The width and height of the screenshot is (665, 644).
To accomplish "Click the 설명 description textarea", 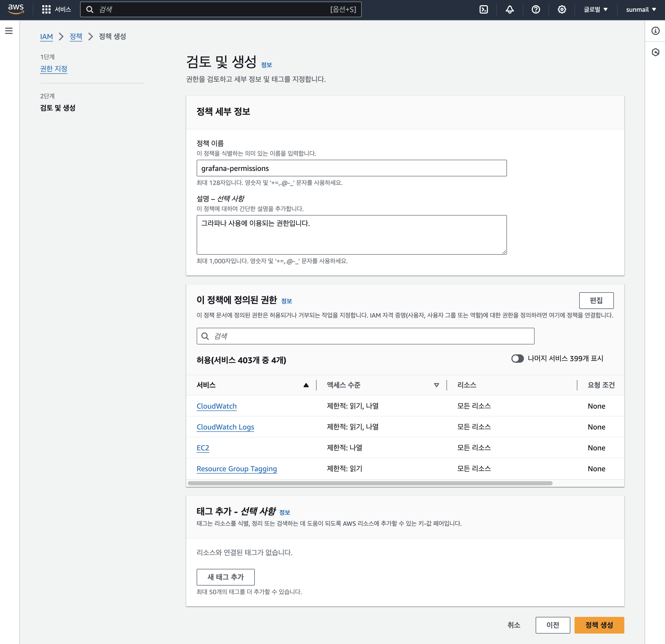I will click(352, 235).
